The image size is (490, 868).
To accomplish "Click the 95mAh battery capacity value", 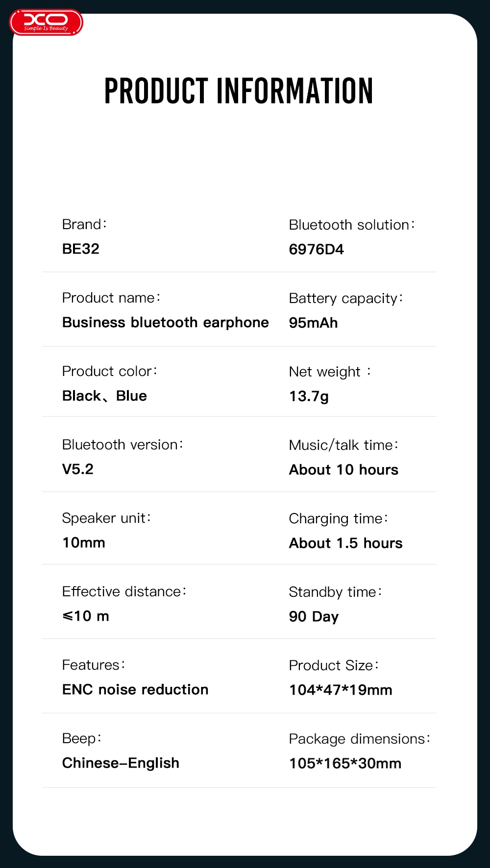I will (x=313, y=323).
